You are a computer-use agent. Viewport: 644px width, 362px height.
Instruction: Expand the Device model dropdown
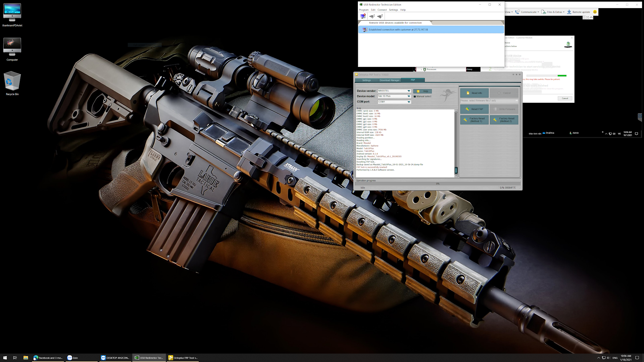click(409, 96)
